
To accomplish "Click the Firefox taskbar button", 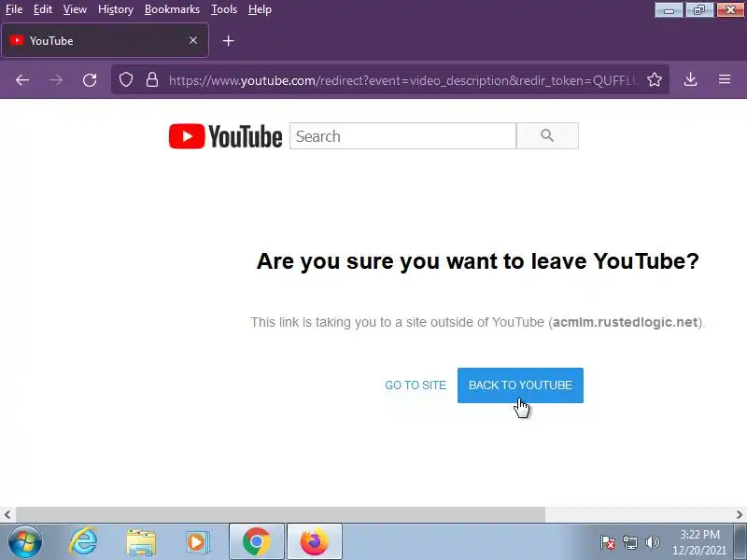I will coord(315,542).
